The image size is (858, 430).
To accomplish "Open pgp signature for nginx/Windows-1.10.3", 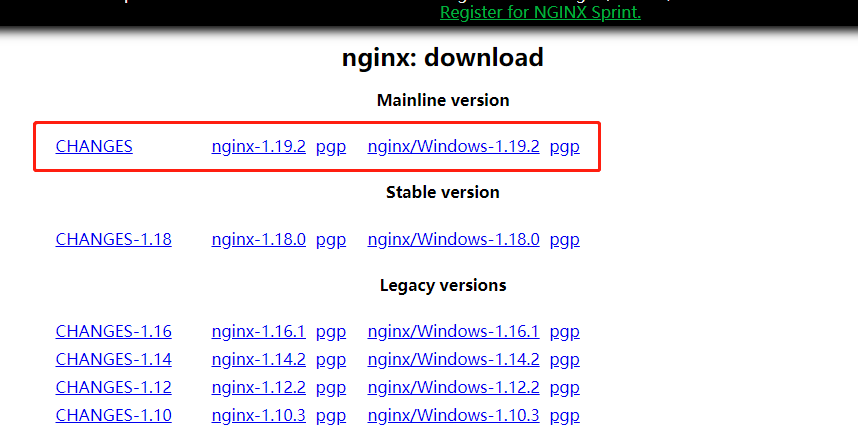I will point(564,416).
